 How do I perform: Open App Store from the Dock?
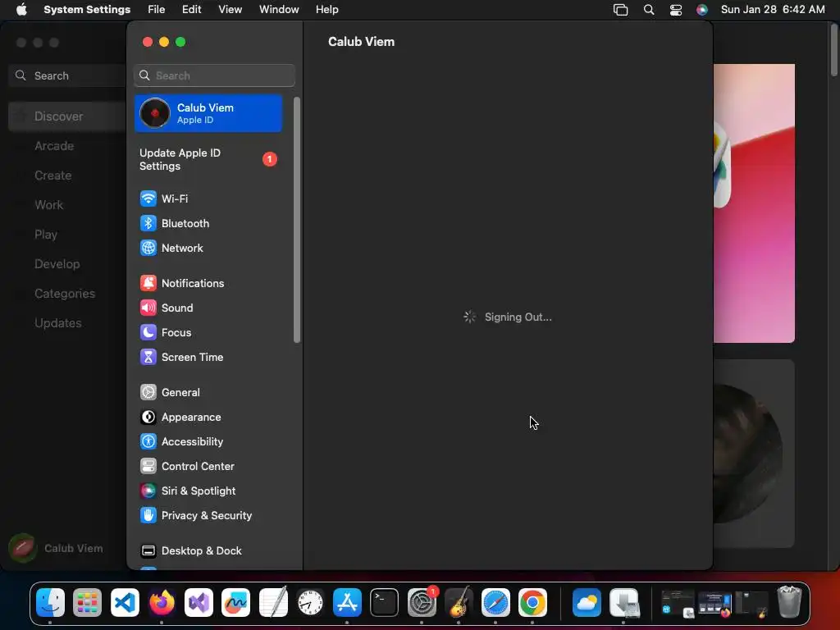pyautogui.click(x=347, y=603)
